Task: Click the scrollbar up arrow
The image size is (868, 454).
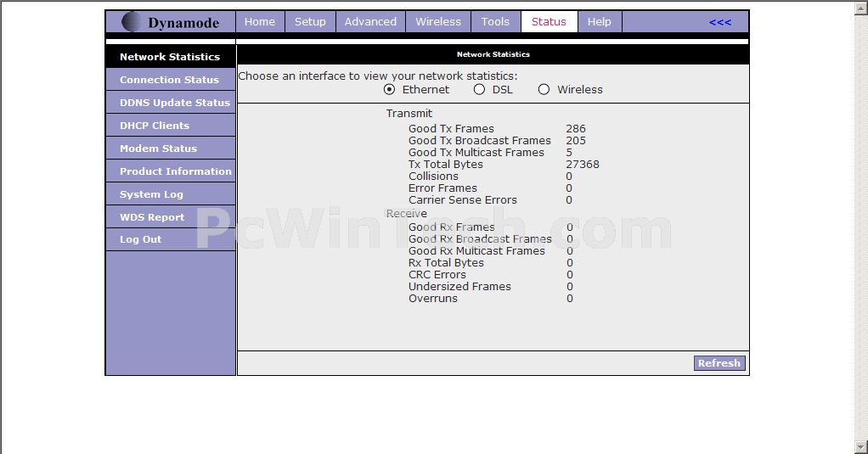Action: [861, 8]
